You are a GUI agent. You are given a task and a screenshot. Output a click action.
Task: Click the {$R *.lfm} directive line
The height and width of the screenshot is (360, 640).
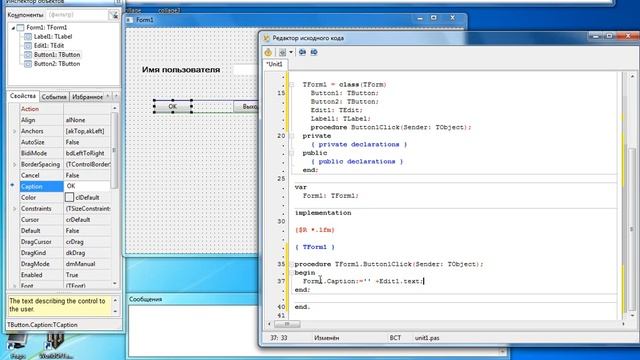tap(315, 230)
